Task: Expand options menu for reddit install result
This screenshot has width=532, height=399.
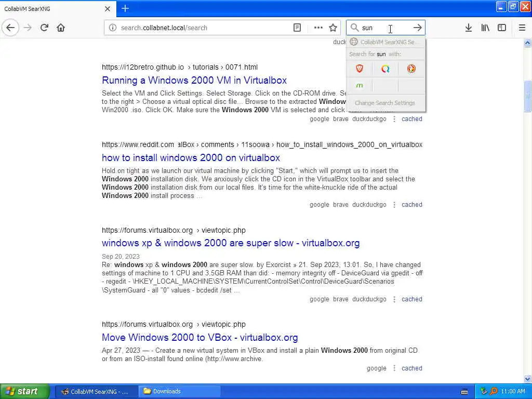Action: pyautogui.click(x=394, y=205)
